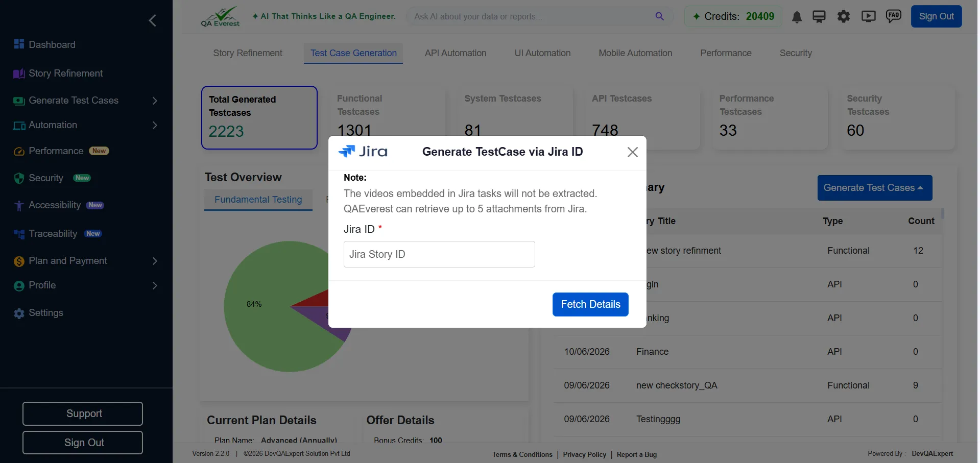Click the summary table scrollbar

click(943, 214)
